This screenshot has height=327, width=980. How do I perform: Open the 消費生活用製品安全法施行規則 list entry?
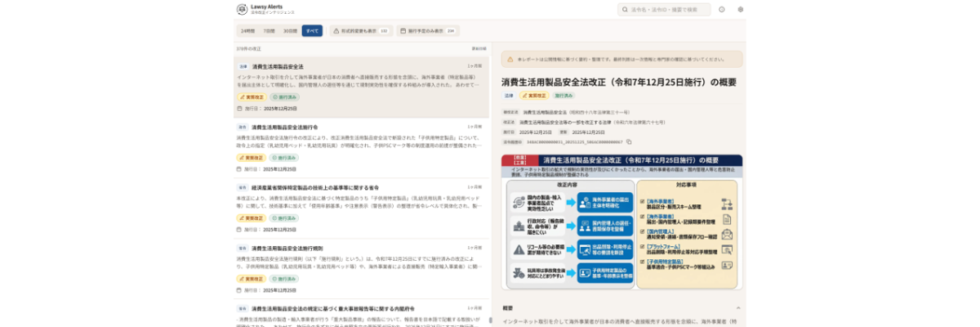[x=362, y=269]
